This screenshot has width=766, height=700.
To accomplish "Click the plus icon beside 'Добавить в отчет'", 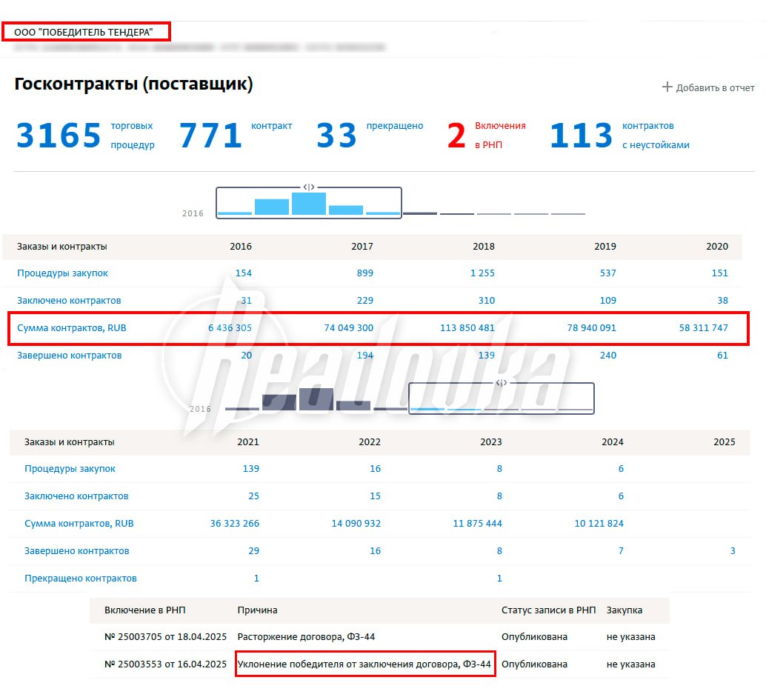I will (667, 87).
